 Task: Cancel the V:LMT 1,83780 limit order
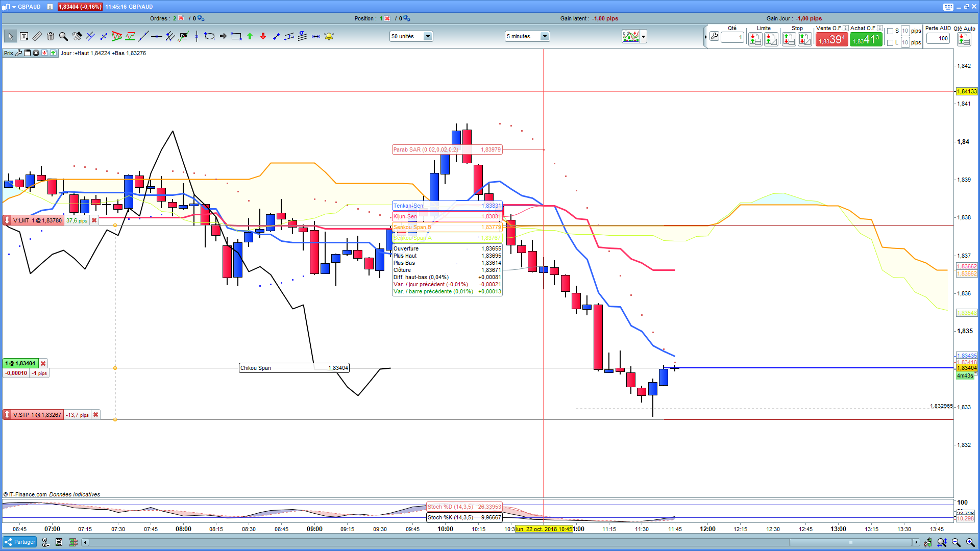point(94,220)
